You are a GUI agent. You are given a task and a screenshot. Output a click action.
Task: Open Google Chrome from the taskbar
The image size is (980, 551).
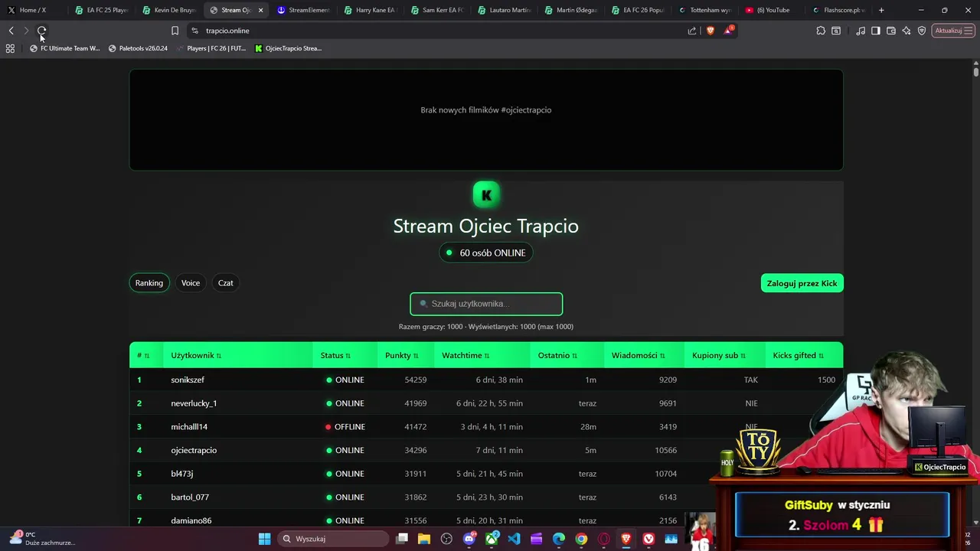point(581,539)
